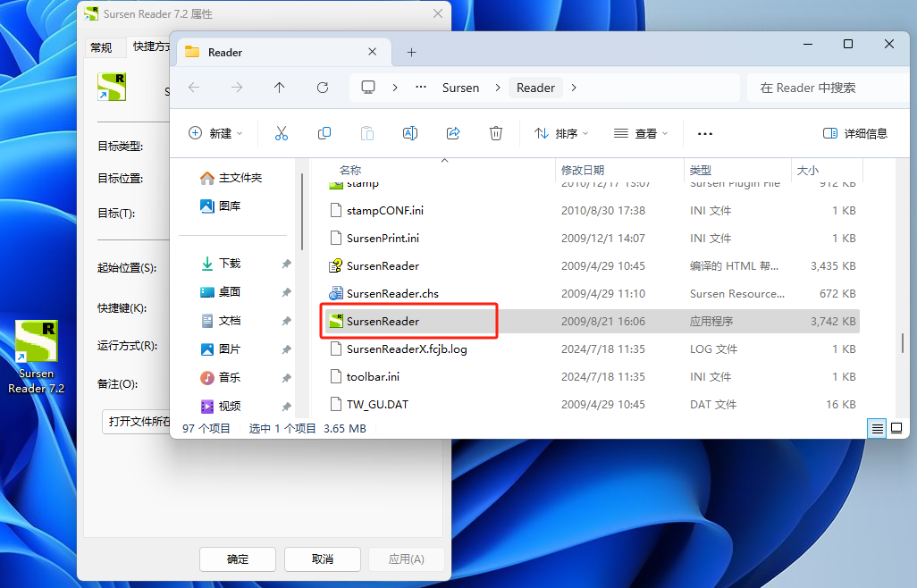Viewport: 917px width, 588px height.
Task: Switch to details list view icon
Action: [x=878, y=429]
